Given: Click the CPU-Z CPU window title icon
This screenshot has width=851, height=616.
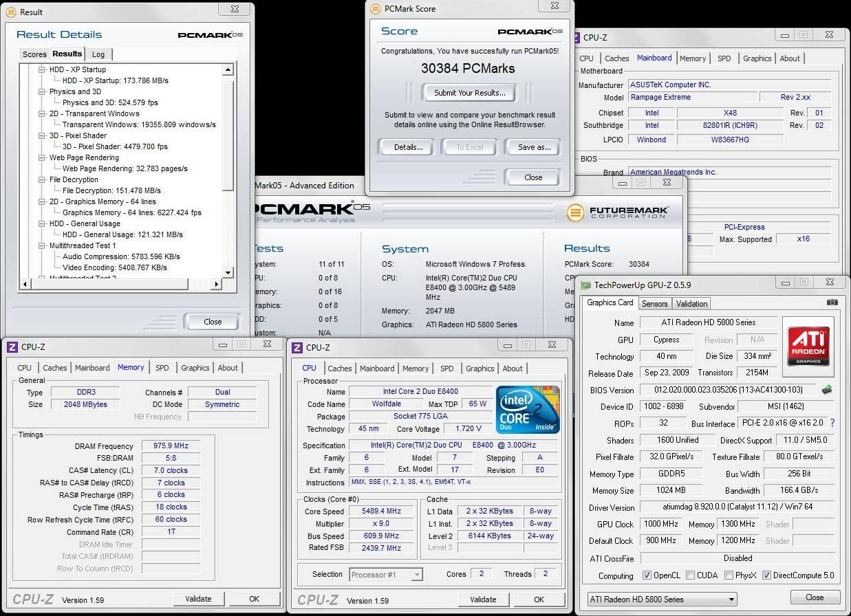Looking at the screenshot, I should point(297,348).
